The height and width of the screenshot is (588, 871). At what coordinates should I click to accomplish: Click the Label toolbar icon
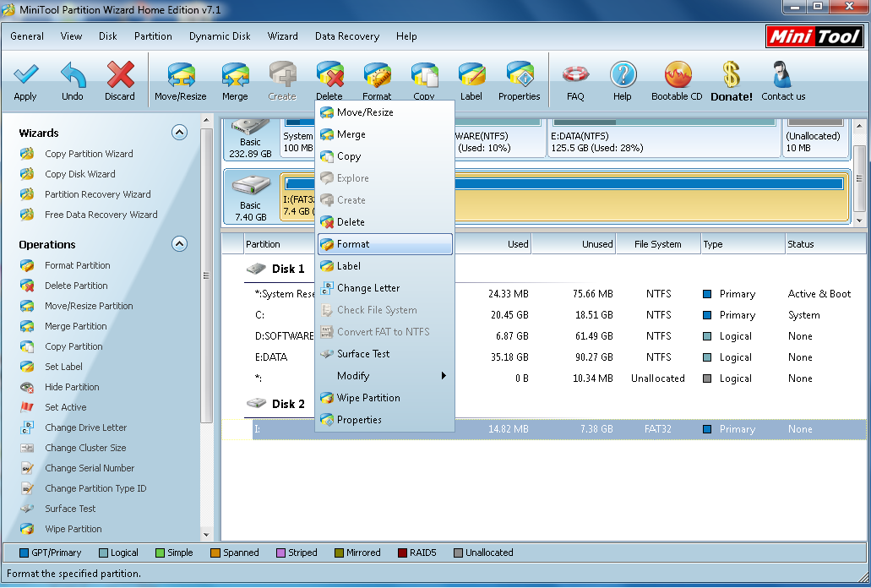pos(471,75)
